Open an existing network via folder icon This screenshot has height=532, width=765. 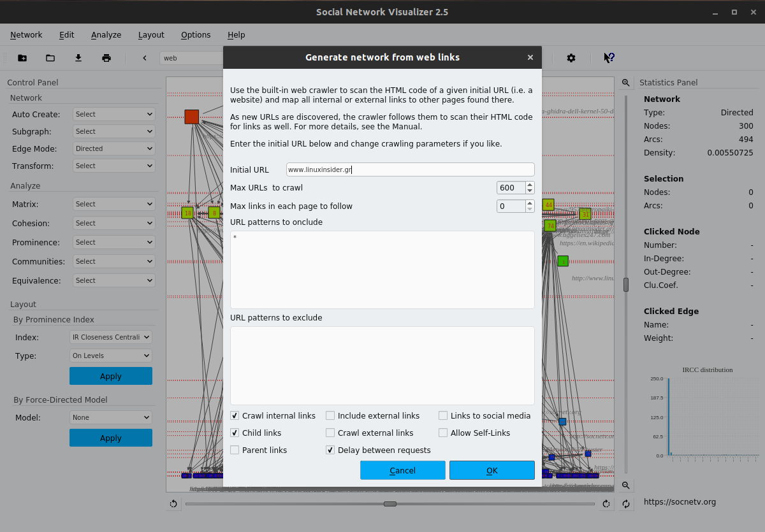click(x=50, y=58)
